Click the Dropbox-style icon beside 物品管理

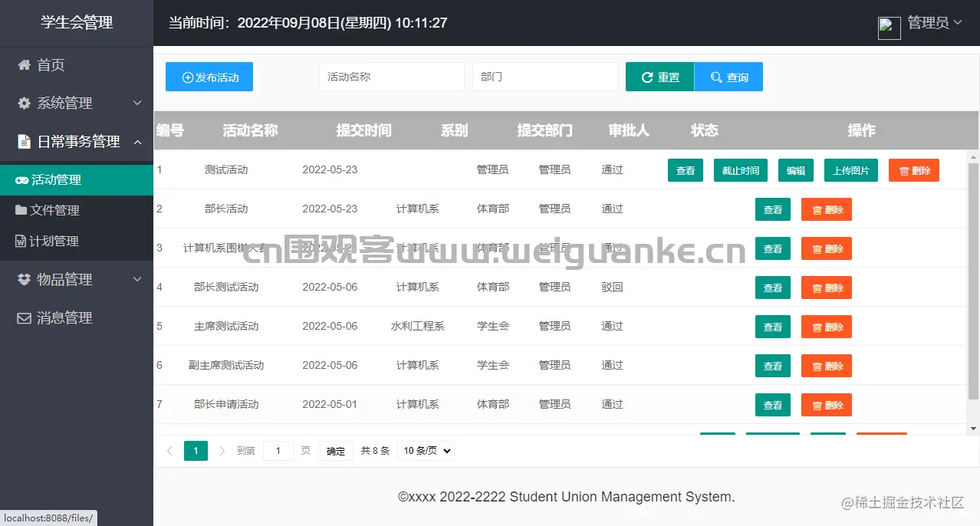25,280
